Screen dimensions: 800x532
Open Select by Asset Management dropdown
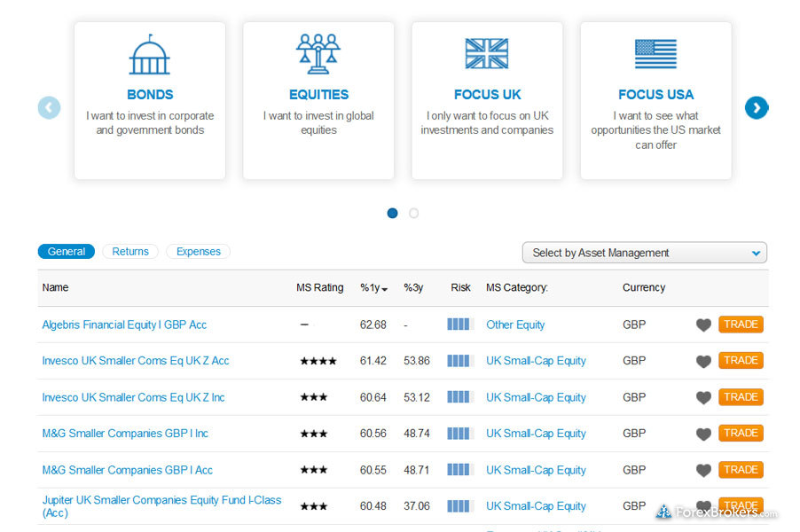(x=645, y=253)
